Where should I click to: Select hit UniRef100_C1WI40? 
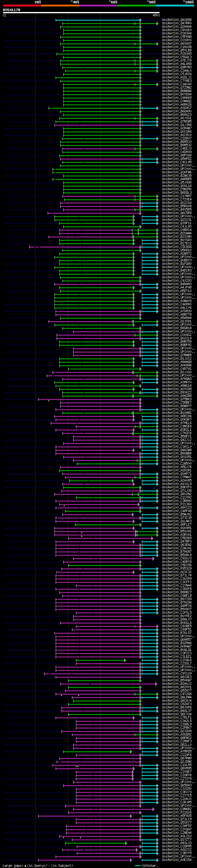(x=177, y=84)
